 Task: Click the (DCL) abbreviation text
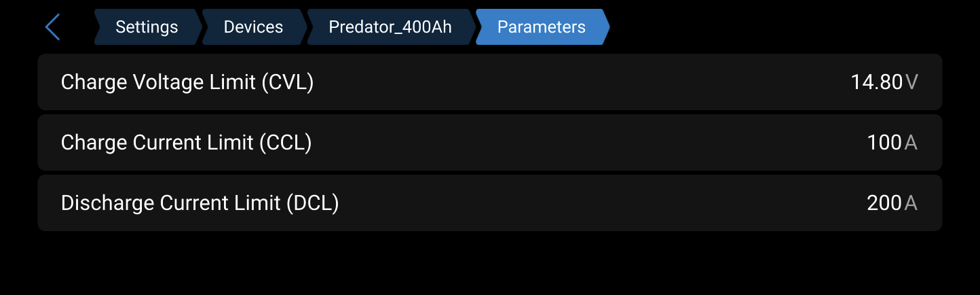click(312, 203)
